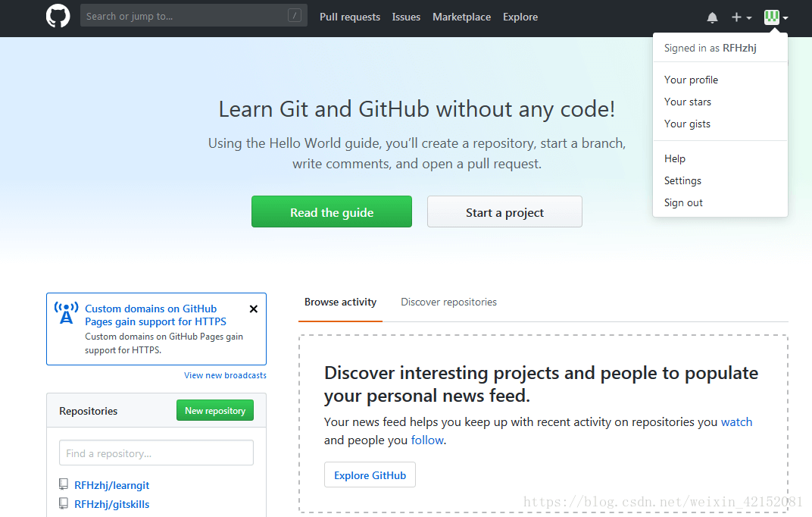Viewport: 812px width, 517px height.
Task: Click the Repositories panel heading
Action: 89,411
